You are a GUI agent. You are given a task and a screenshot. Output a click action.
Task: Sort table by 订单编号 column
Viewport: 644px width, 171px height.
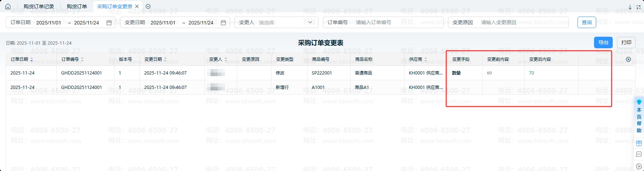pyautogui.click(x=82, y=59)
